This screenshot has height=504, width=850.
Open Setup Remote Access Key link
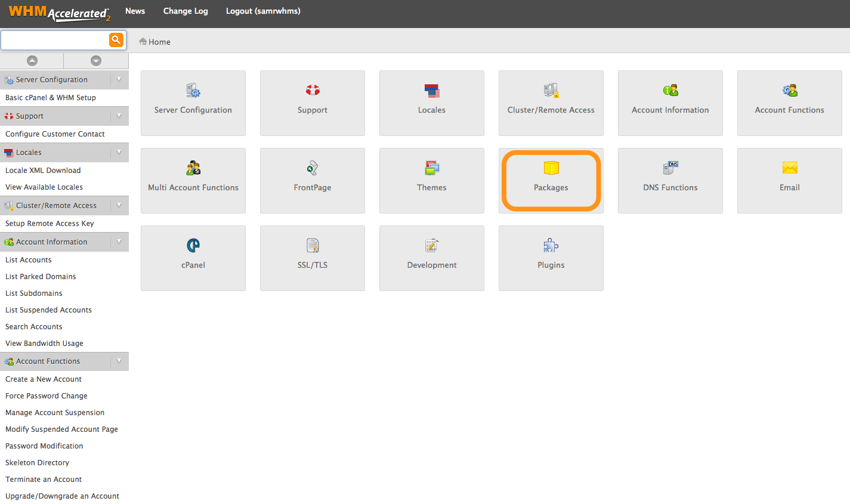click(50, 224)
